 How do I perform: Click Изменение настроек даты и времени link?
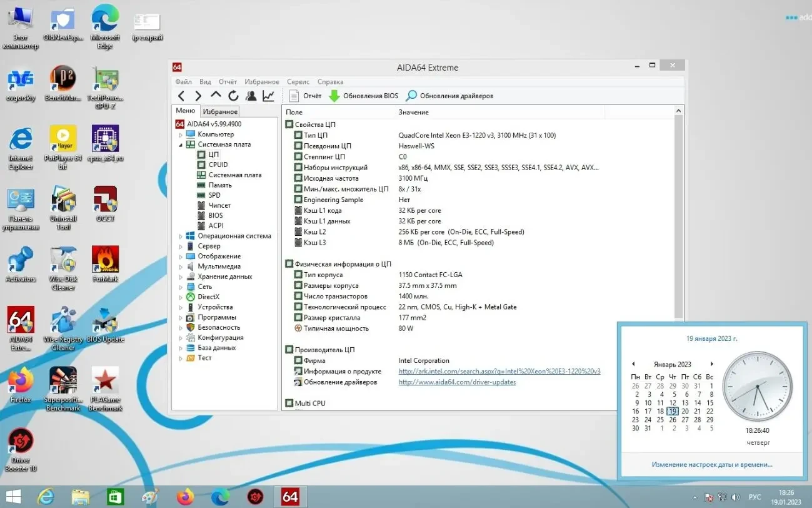[711, 464]
